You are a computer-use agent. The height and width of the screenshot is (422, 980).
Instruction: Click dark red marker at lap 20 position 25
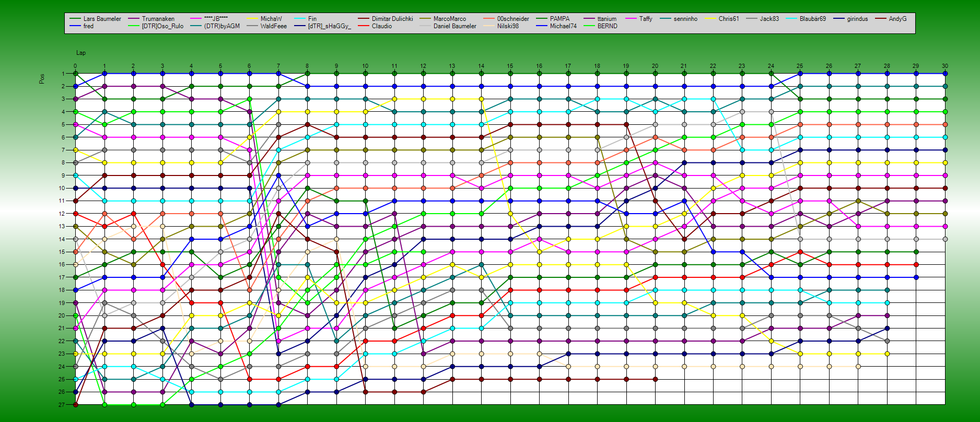pyautogui.click(x=655, y=379)
